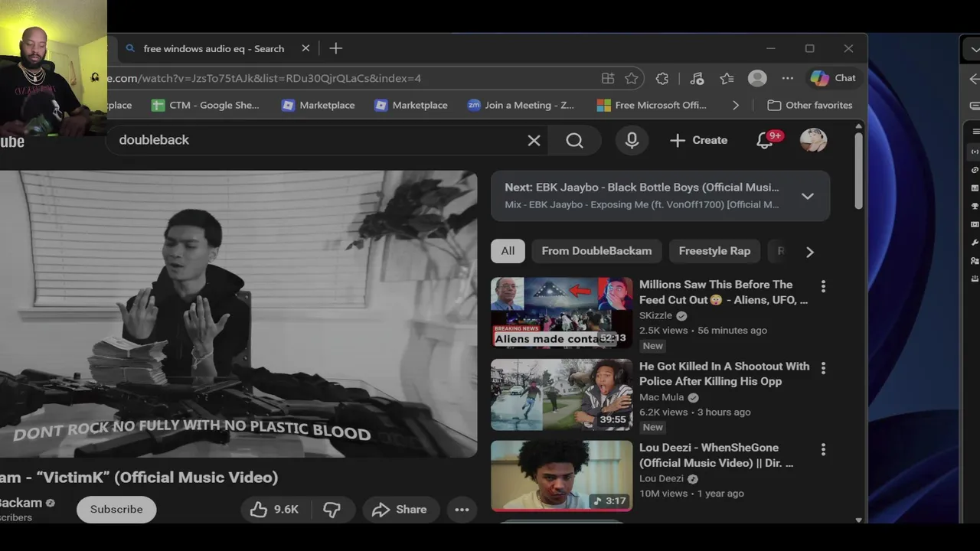Click '2.5K views • 56 minutes ago' text

click(x=703, y=331)
